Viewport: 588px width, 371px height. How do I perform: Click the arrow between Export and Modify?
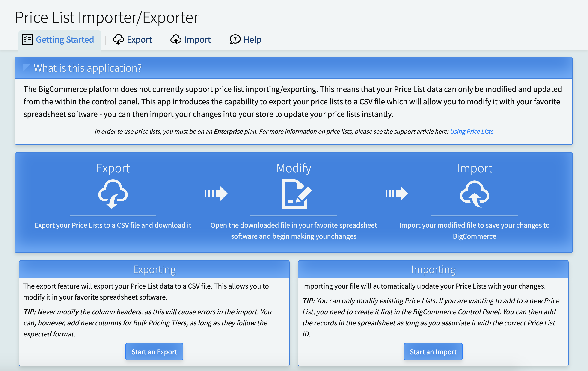[x=216, y=194]
